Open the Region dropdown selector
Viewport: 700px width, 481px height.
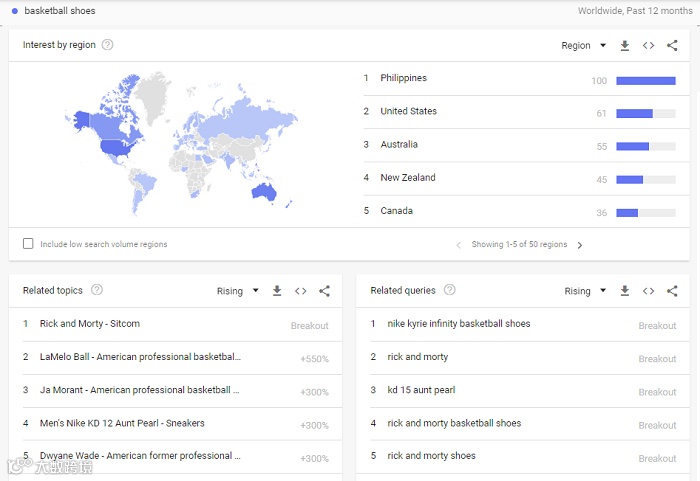click(x=584, y=45)
